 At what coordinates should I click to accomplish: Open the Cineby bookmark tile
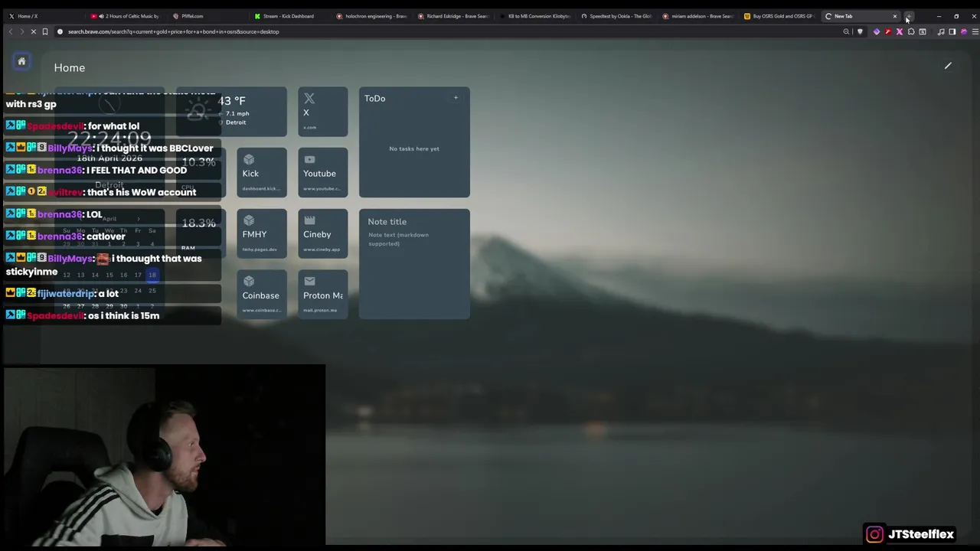coord(323,234)
